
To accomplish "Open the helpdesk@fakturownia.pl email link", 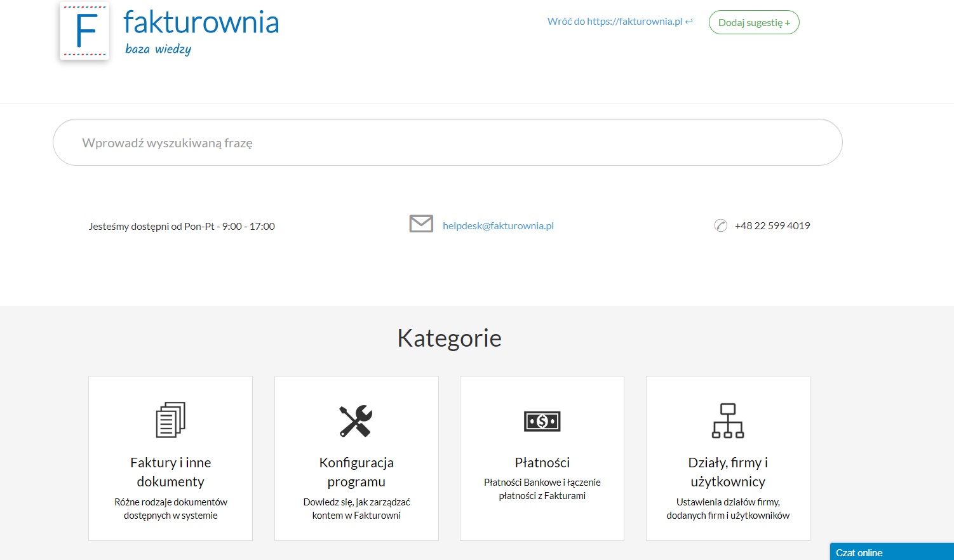I will click(498, 225).
